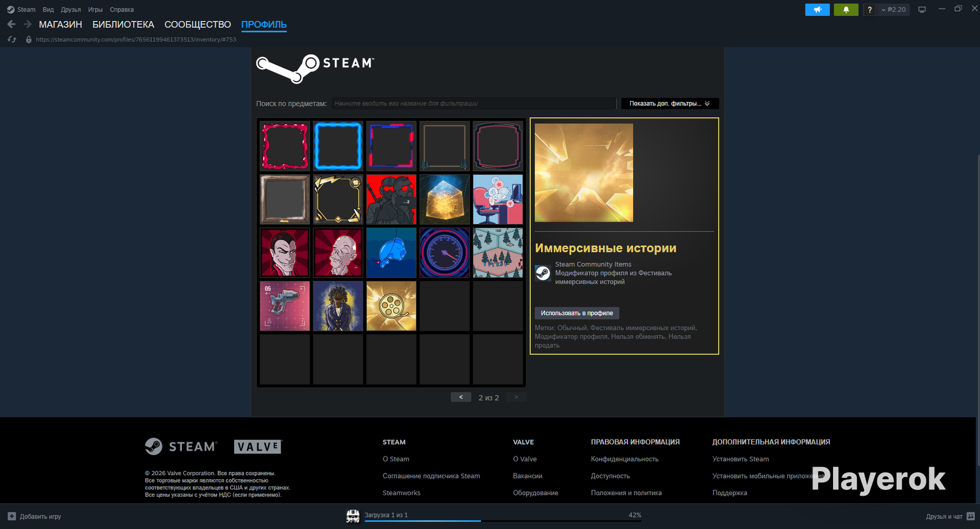Switch to the СООБЩЕСТВО tab

pyautogui.click(x=198, y=24)
